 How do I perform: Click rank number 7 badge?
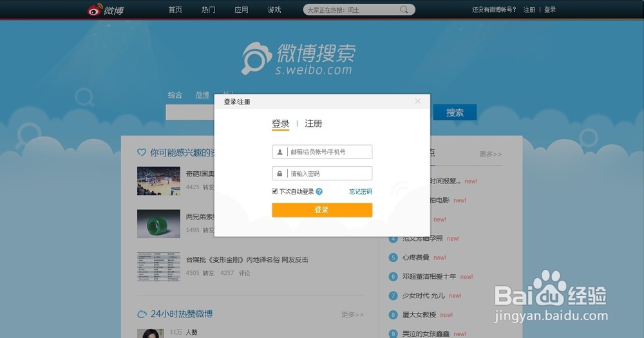coord(393,296)
